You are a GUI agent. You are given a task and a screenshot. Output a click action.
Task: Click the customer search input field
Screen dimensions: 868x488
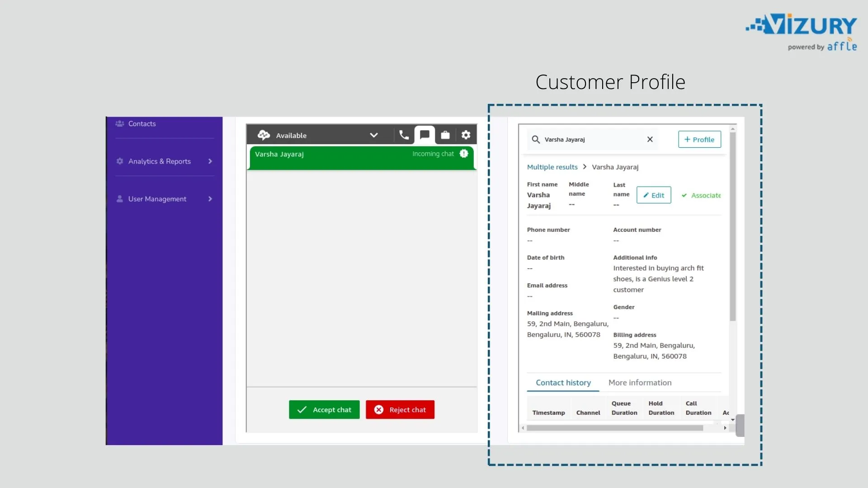[x=593, y=140]
